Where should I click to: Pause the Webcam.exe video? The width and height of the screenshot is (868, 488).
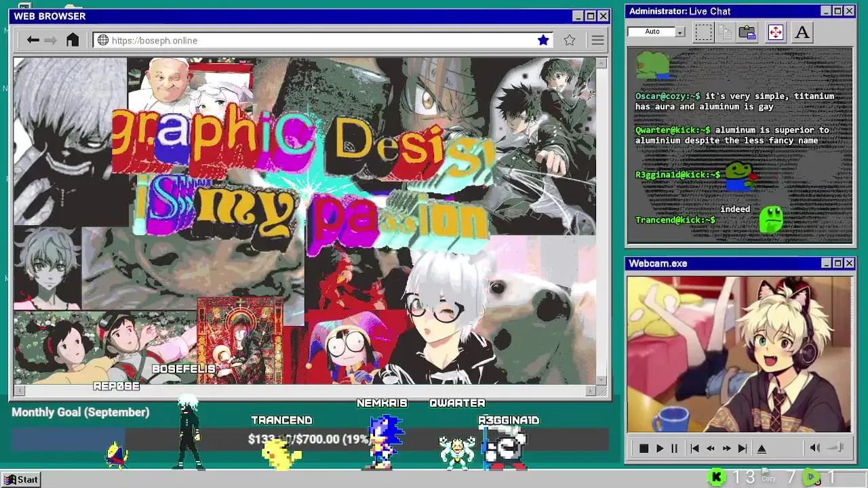pyautogui.click(x=674, y=449)
